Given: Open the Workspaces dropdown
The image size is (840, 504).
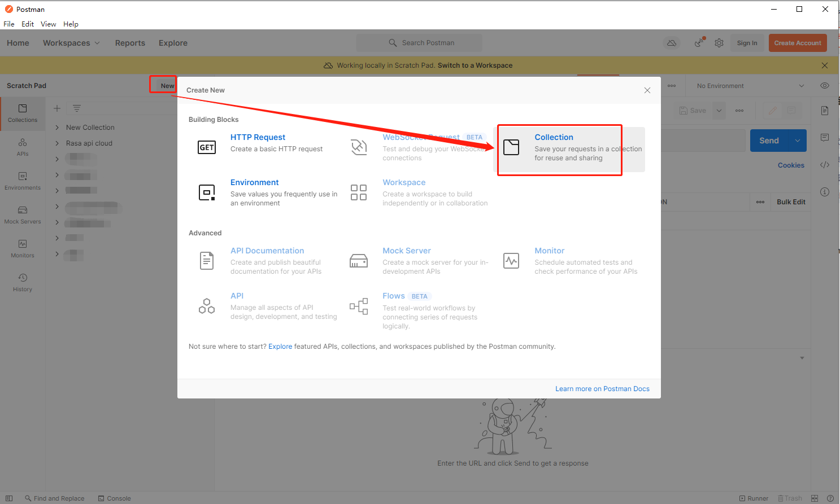Looking at the screenshot, I should pos(71,43).
